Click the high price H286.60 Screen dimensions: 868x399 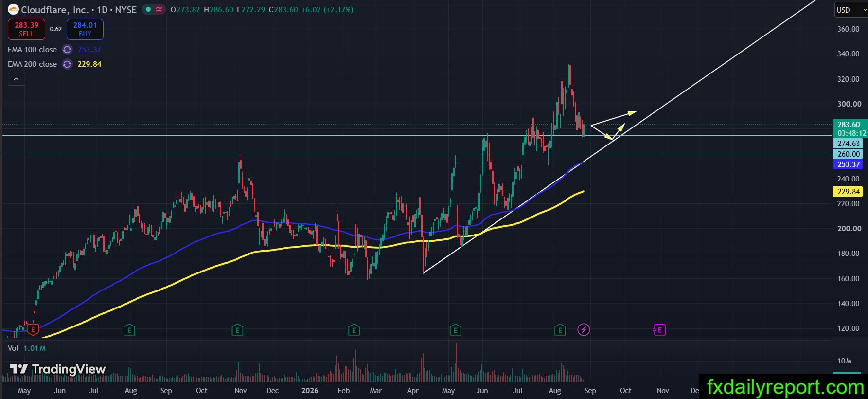(x=218, y=10)
